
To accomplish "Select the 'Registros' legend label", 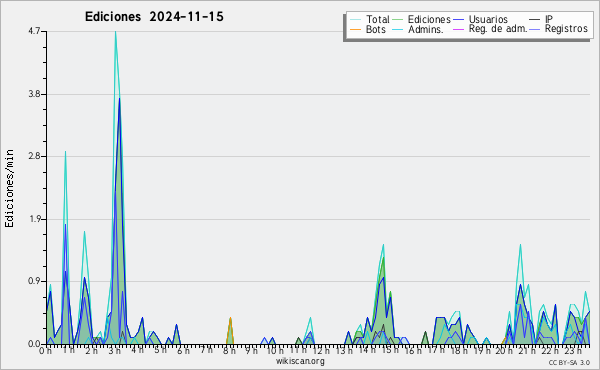I will tap(566, 29).
